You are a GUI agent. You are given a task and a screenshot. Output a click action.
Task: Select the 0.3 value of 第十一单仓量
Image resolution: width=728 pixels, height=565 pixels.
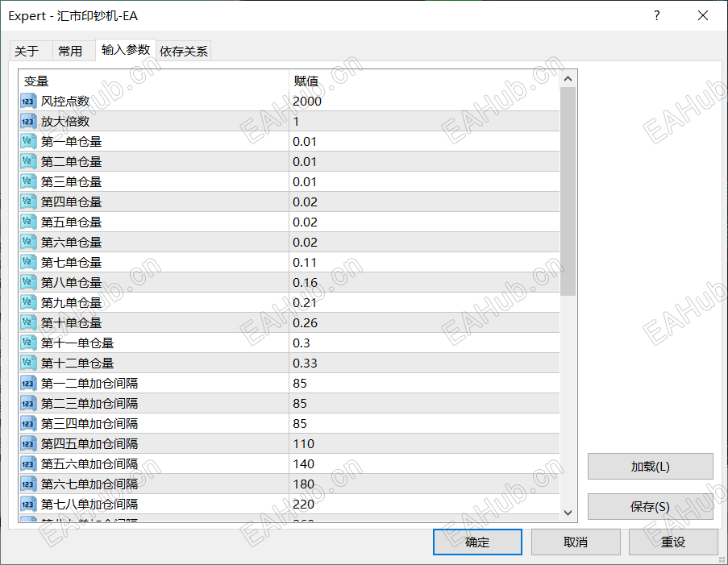pos(302,343)
